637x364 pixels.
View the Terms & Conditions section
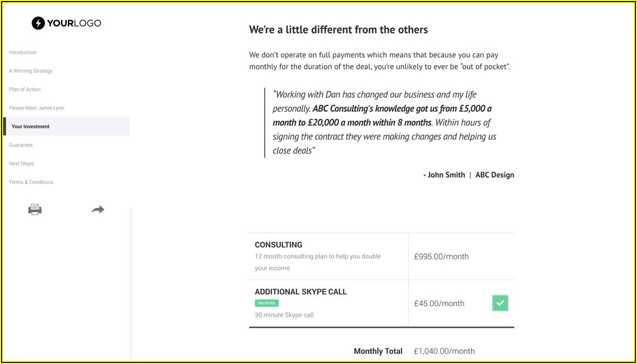31,182
